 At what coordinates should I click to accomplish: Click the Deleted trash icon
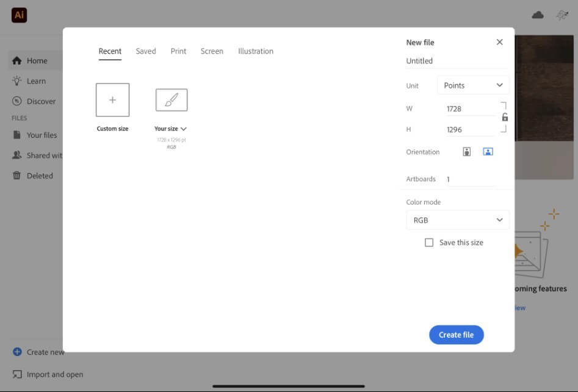coord(17,176)
